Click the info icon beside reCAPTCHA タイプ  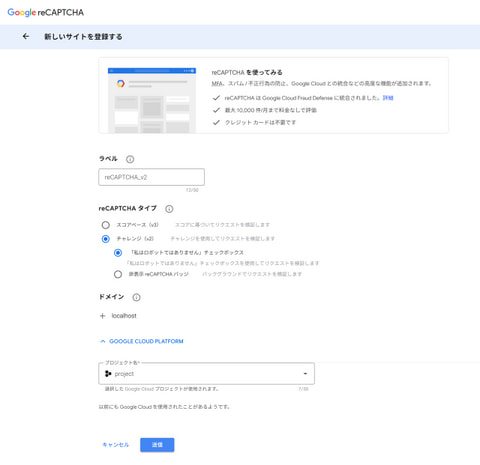pos(169,209)
